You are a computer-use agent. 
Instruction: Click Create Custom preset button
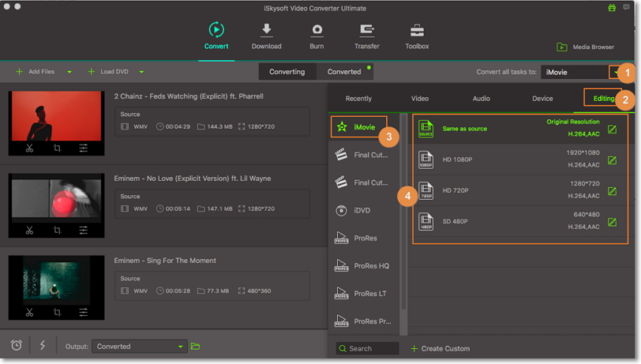[440, 349]
